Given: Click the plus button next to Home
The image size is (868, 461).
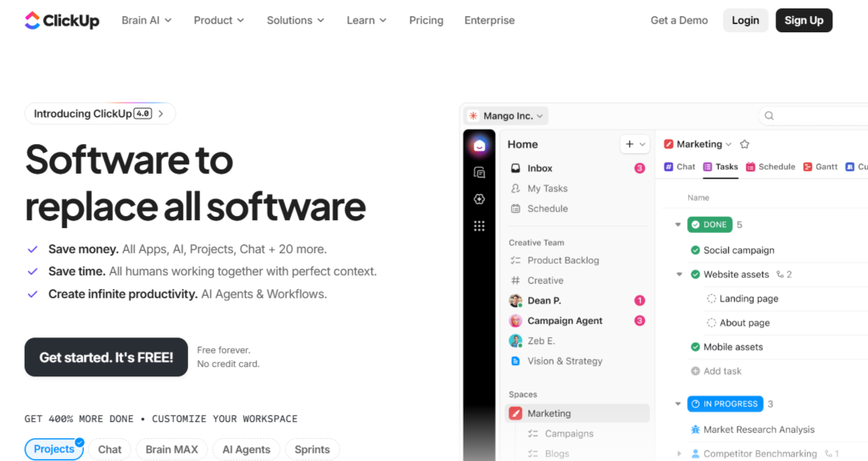Looking at the screenshot, I should tap(630, 144).
